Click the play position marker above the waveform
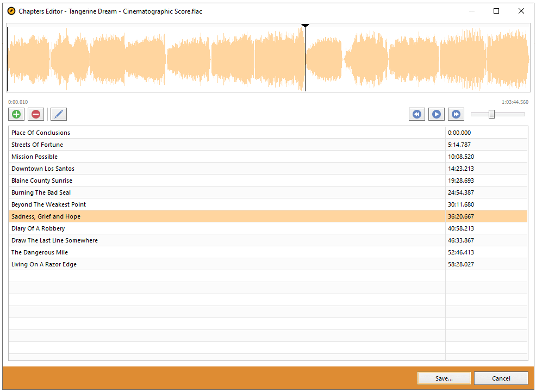 pos(305,25)
